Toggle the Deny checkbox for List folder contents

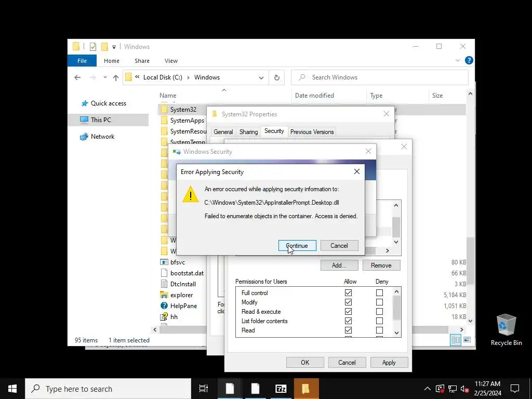(x=379, y=321)
